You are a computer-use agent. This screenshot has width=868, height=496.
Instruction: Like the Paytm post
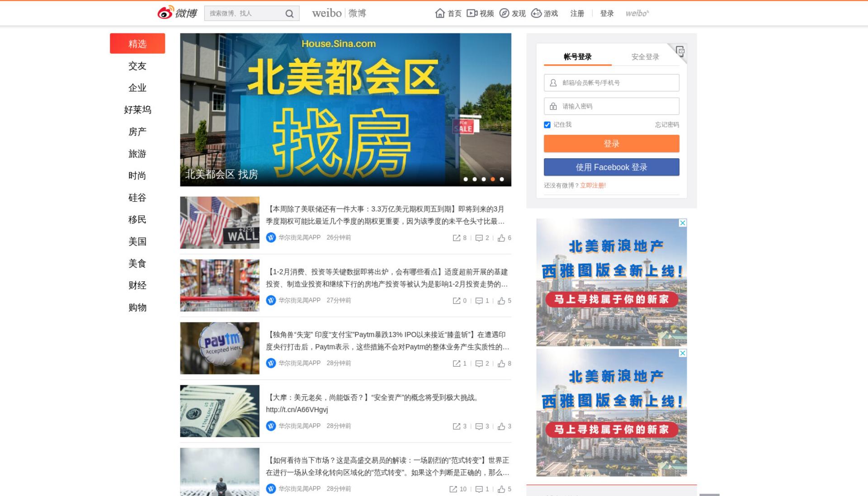[x=505, y=364]
